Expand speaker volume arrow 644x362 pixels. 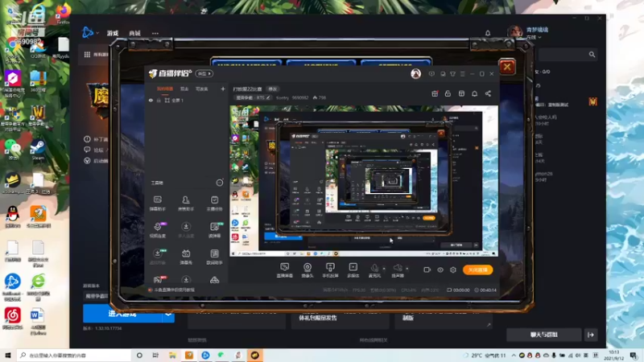(407, 269)
